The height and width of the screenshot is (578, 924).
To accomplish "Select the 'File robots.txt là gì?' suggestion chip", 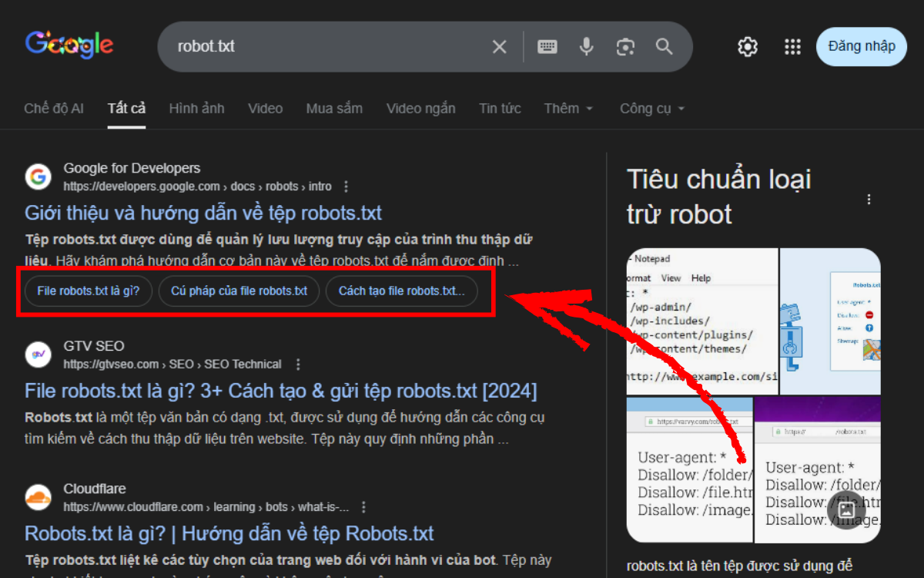I will (x=88, y=291).
